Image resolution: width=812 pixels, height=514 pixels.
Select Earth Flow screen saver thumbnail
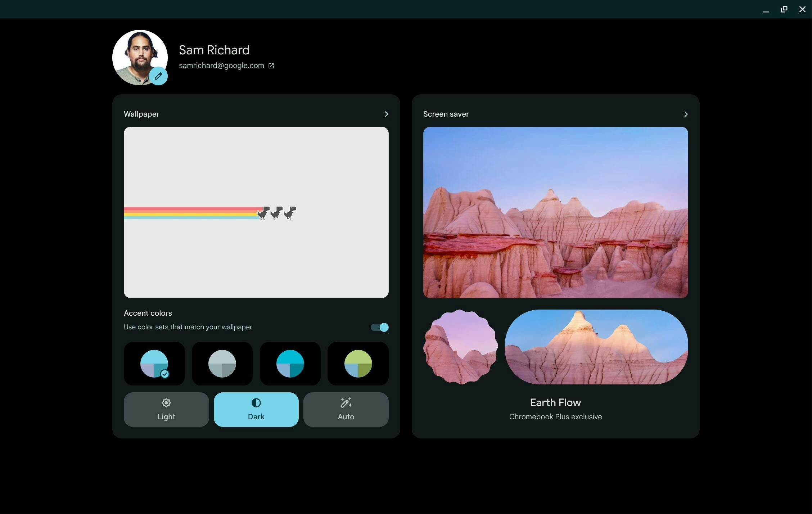click(596, 346)
